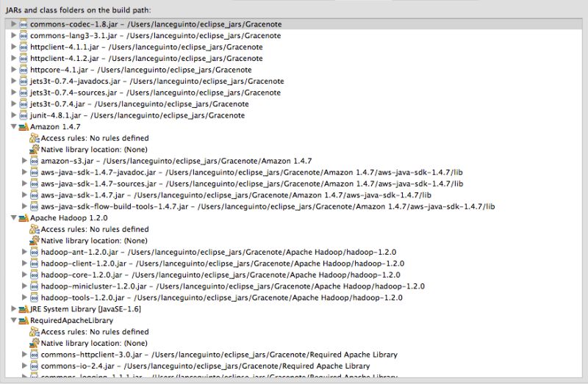Viewport: 588px width, 384px height.
Task: Collapse the Apache Hadoop 1.2.0 library node
Action: coord(13,217)
